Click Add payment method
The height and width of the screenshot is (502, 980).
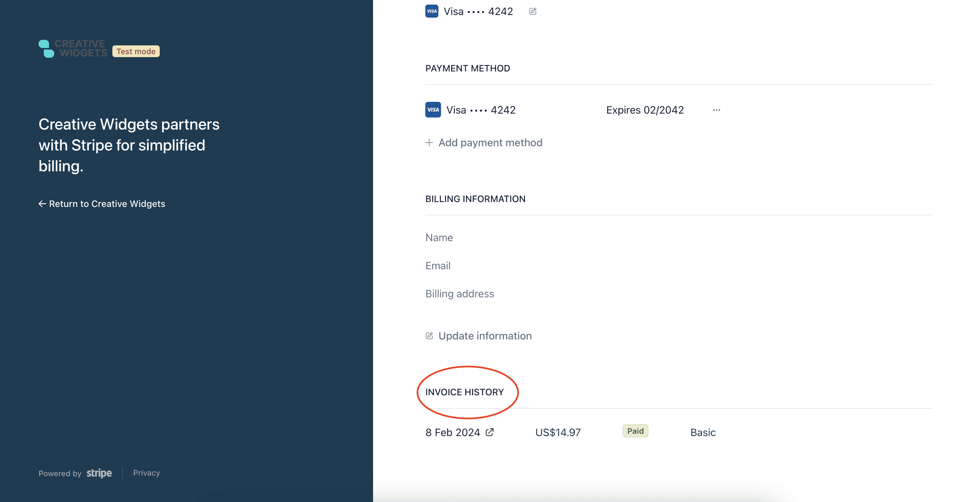[x=484, y=143]
